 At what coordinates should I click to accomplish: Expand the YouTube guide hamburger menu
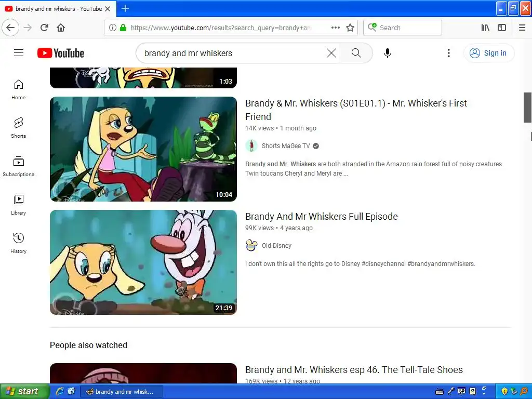pos(19,53)
